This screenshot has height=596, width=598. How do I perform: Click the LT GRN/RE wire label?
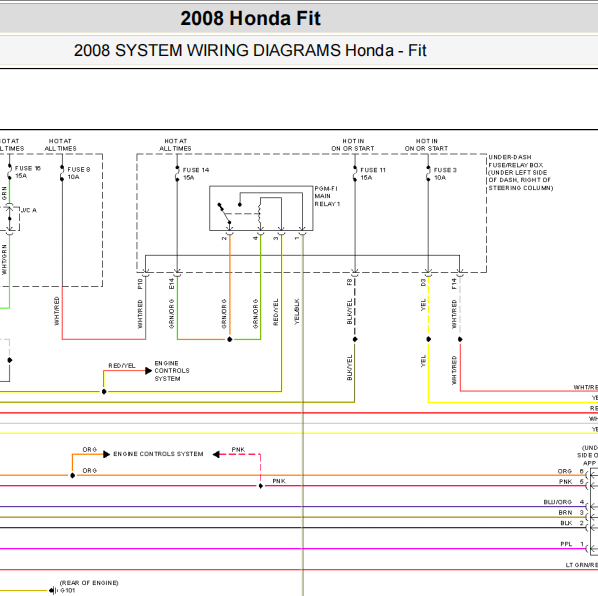click(x=582, y=565)
